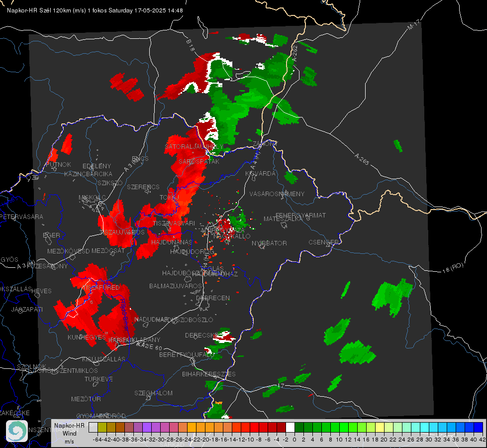Select the dark green swatch above 0
Image resolution: width=487 pixels, height=448 pixels.
pyautogui.click(x=299, y=428)
